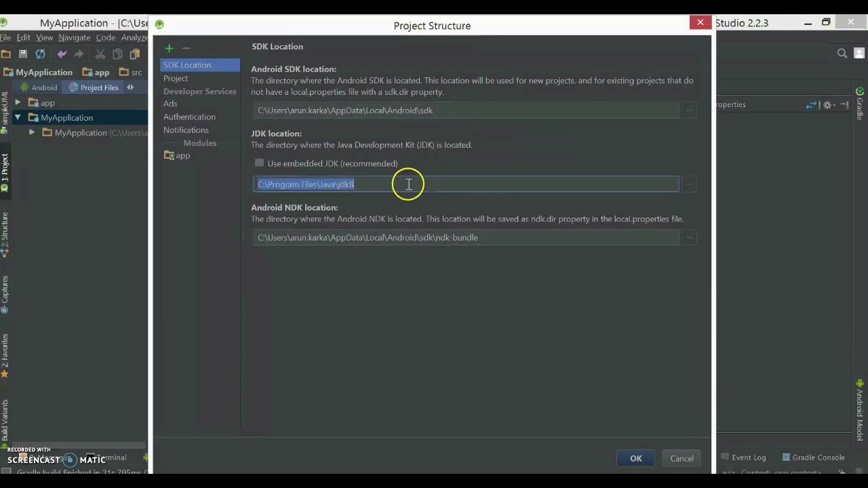Select Project in the Project Structure sidebar
Image resolution: width=868 pixels, height=488 pixels.
tap(176, 79)
